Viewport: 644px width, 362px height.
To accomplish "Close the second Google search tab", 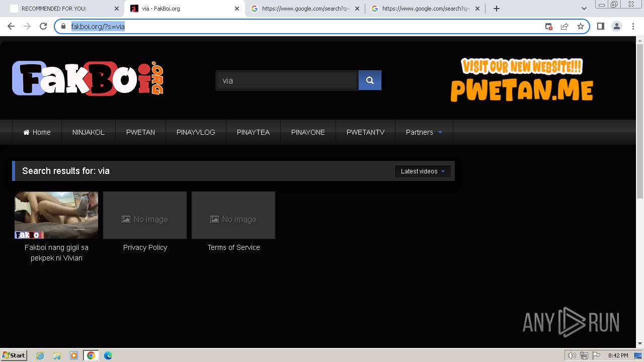I will [x=477, y=9].
